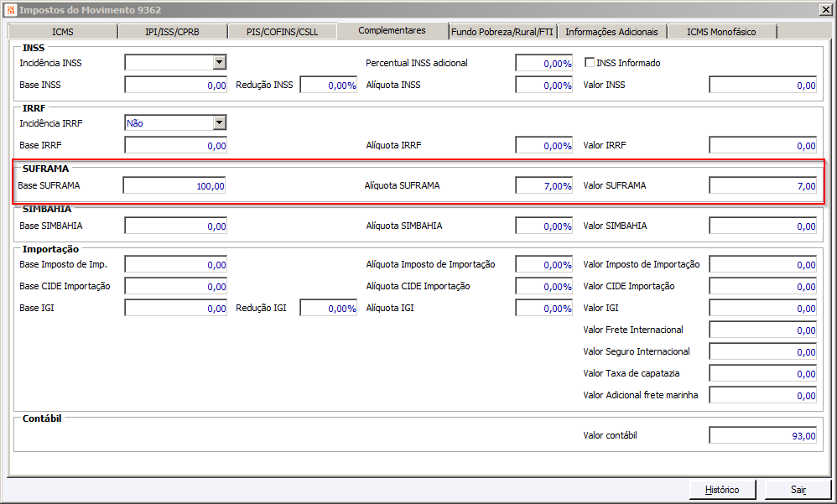This screenshot has width=837, height=504.
Task: Select the Valor SIMBAHIA field
Action: pos(763,226)
